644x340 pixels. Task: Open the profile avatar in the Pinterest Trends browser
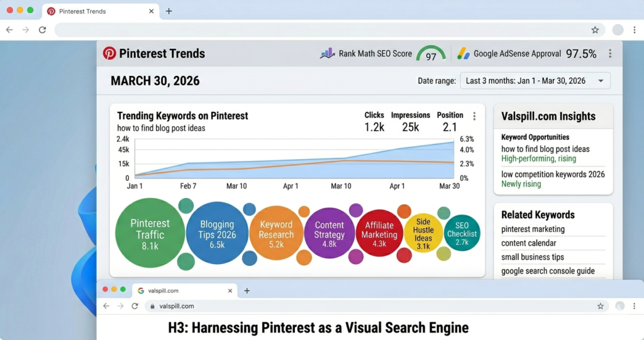point(618,30)
